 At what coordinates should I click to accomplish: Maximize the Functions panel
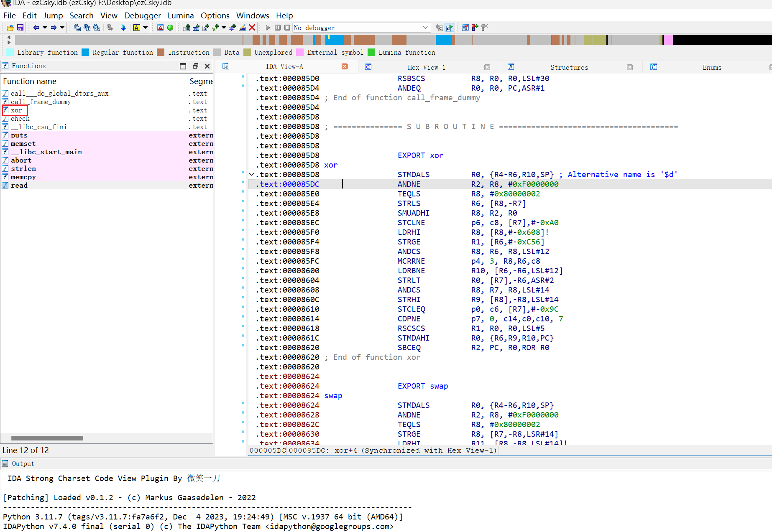(x=183, y=66)
